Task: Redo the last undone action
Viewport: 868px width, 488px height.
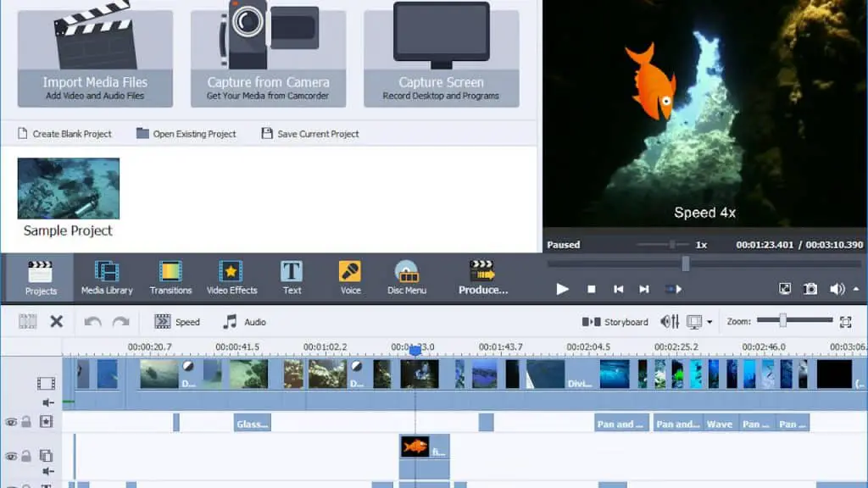Action: click(x=120, y=321)
